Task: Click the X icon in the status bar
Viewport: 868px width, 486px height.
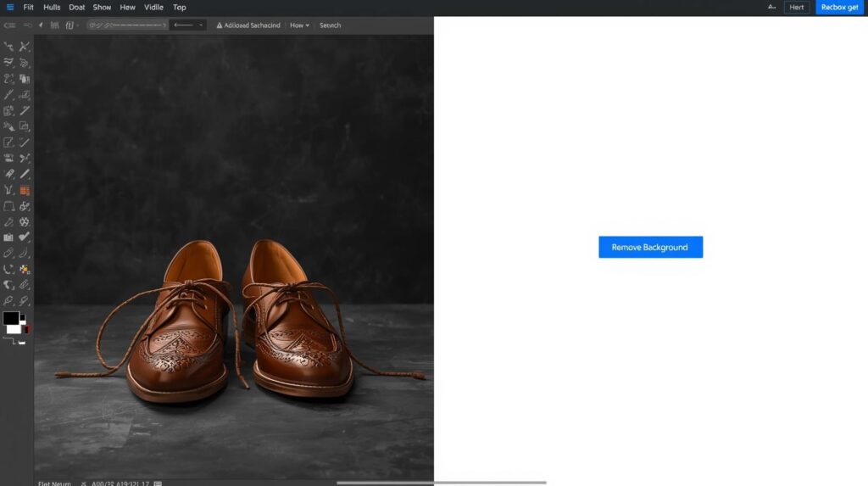Action: (84, 483)
